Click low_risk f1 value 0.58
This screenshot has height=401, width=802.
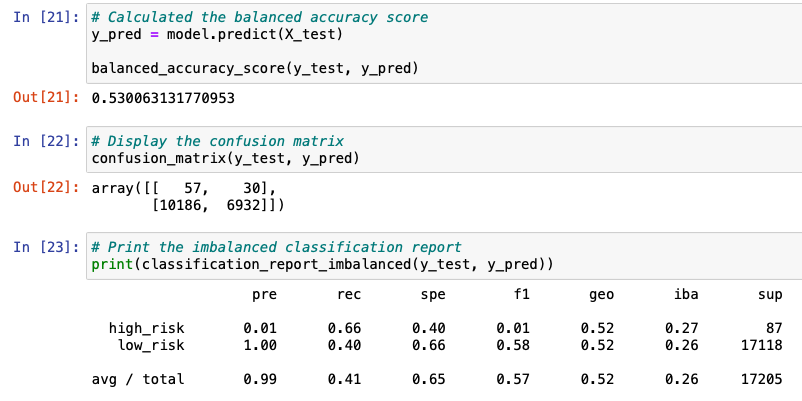513,345
